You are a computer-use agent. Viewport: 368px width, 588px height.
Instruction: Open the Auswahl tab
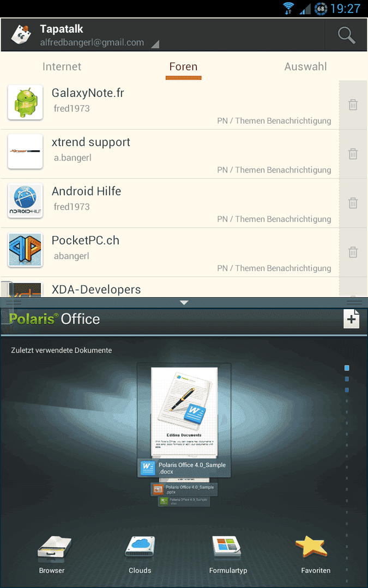point(306,67)
